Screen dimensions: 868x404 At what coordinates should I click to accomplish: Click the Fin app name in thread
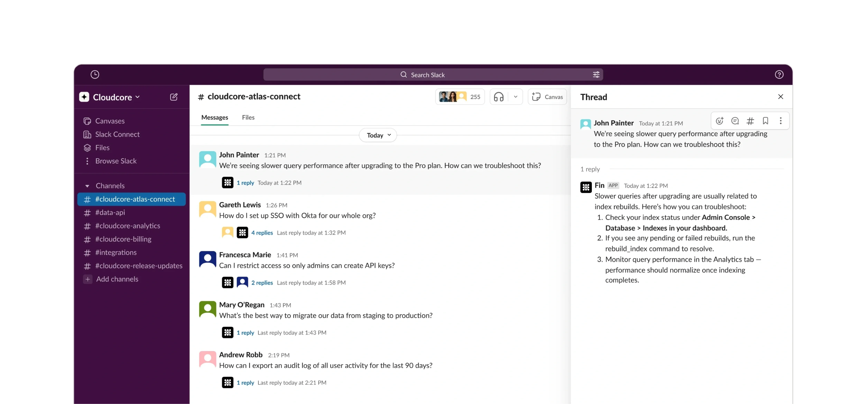pyautogui.click(x=600, y=186)
